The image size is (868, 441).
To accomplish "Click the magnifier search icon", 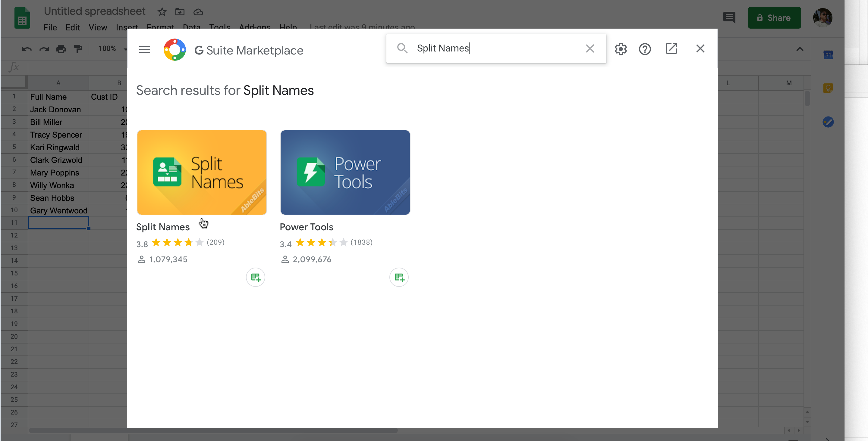I will pyautogui.click(x=402, y=48).
